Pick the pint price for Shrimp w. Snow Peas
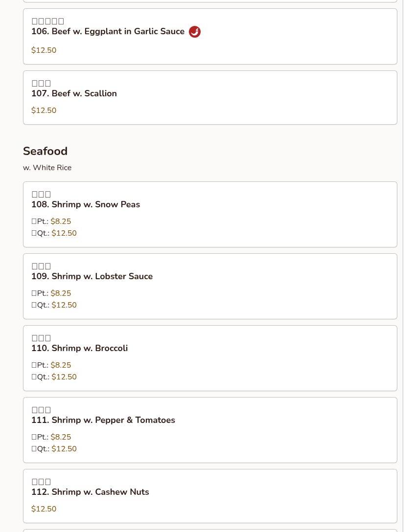This screenshot has width=413, height=532. [61, 222]
